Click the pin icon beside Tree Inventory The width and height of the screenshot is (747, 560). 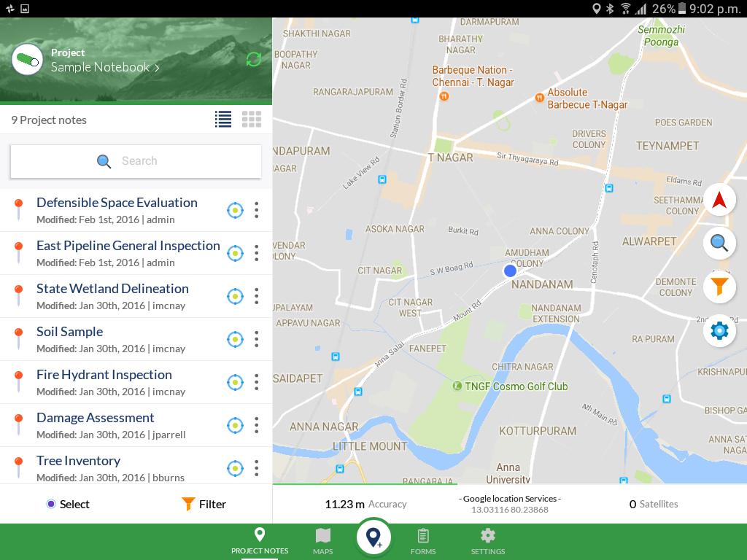coord(18,467)
